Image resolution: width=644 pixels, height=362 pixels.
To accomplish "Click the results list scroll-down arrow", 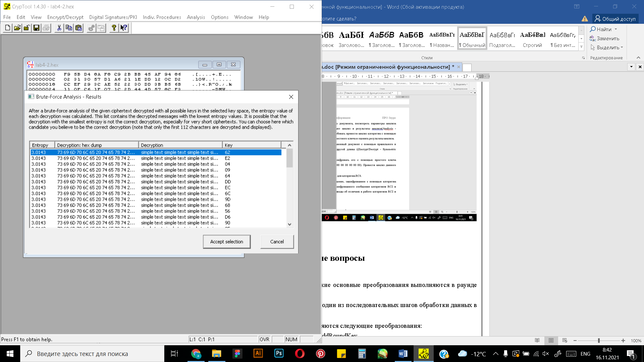I will tap(290, 225).
